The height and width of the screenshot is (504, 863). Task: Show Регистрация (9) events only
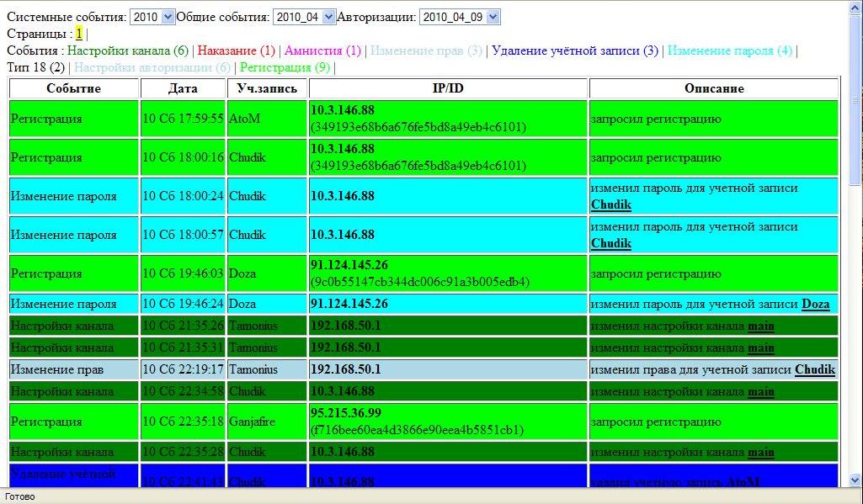[x=285, y=67]
